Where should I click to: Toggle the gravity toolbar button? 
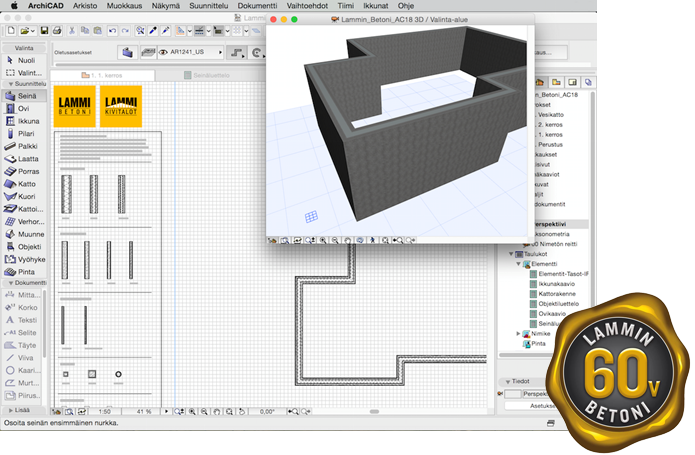pyautogui.click(x=218, y=31)
